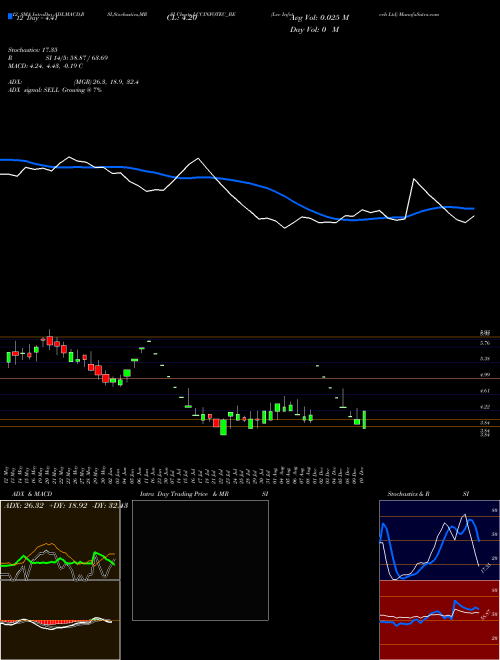Click the 'SI 14/3: 38.87 / 63.69' value

click(x=77, y=58)
